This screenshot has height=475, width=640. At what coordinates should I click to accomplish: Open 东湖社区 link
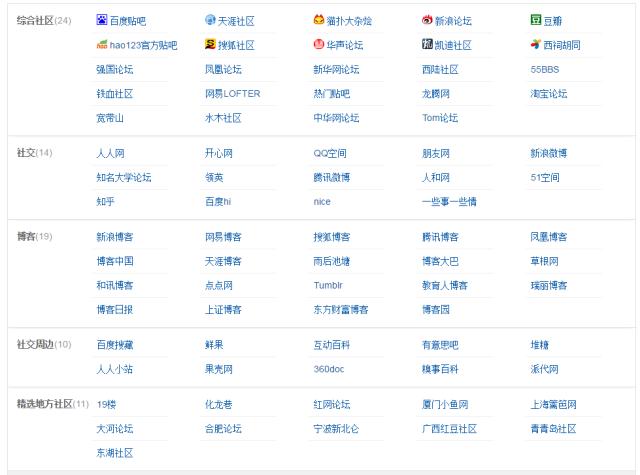coord(115,453)
